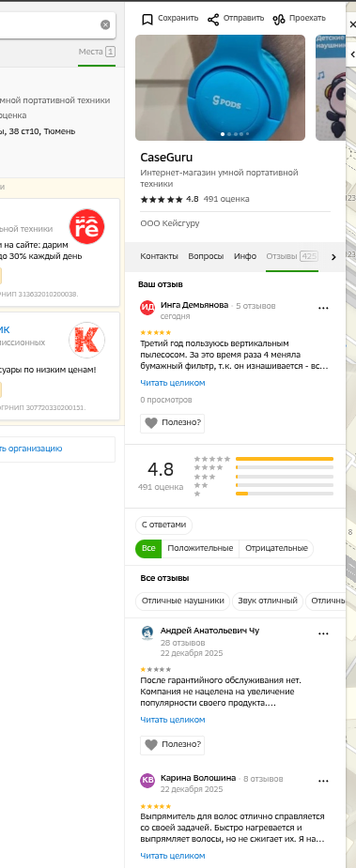Click the large 4.8 rating summary

click(x=161, y=470)
